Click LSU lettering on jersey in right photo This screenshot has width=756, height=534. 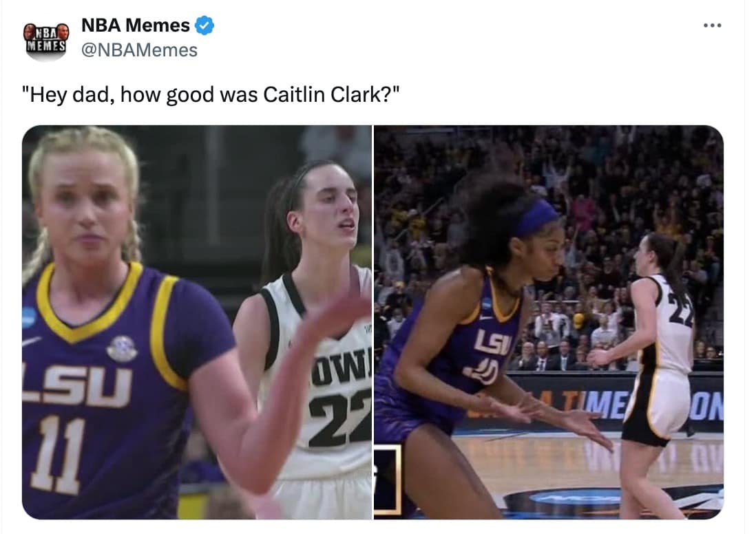[492, 343]
